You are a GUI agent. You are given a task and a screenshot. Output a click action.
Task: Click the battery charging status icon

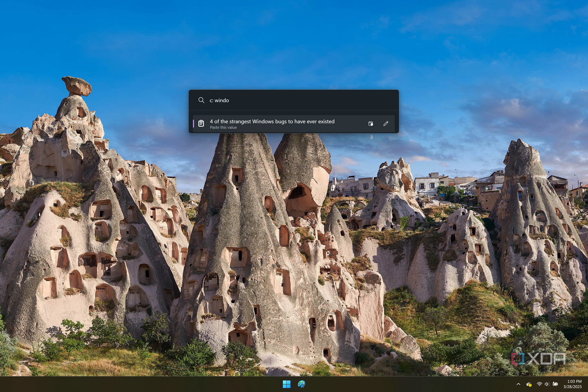pyautogui.click(x=555, y=384)
